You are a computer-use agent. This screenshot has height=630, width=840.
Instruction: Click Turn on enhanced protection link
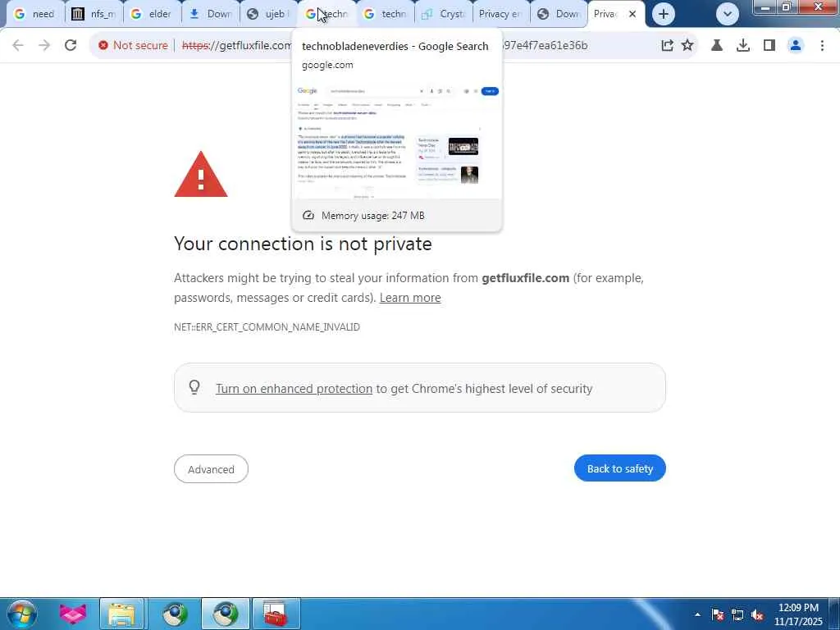pos(294,389)
